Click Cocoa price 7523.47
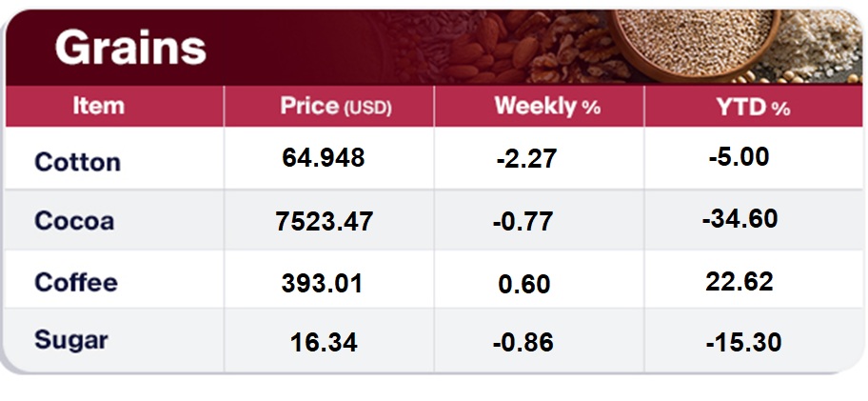The height and width of the screenshot is (401, 868). [324, 223]
